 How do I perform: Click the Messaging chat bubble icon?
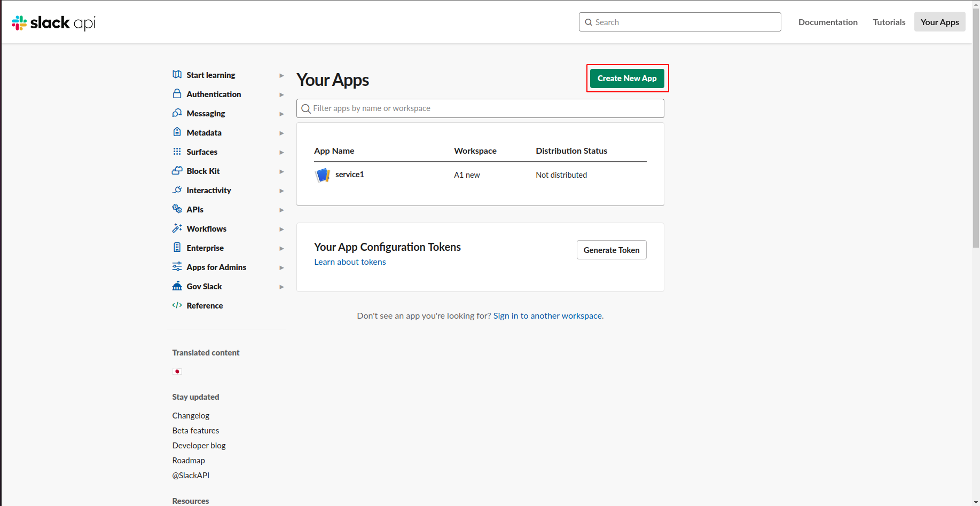[177, 113]
